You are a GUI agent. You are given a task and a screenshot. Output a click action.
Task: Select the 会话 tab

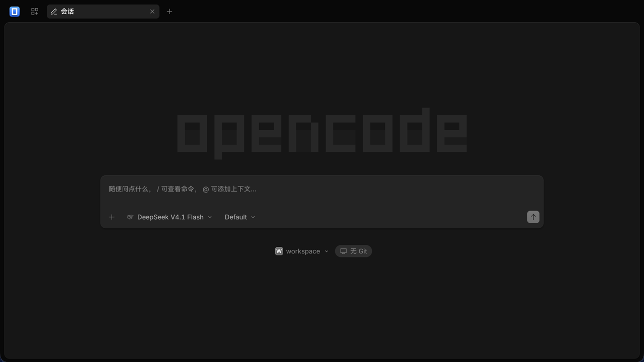(x=103, y=12)
